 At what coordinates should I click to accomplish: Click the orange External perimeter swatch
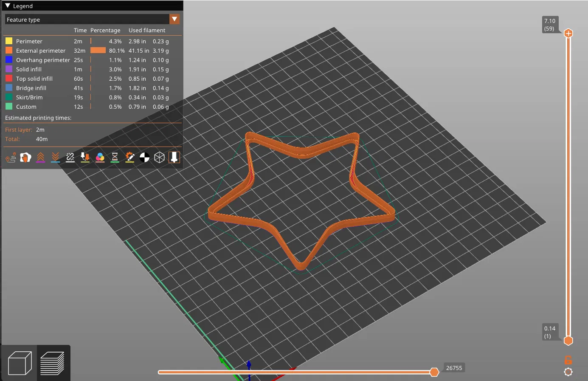point(9,51)
